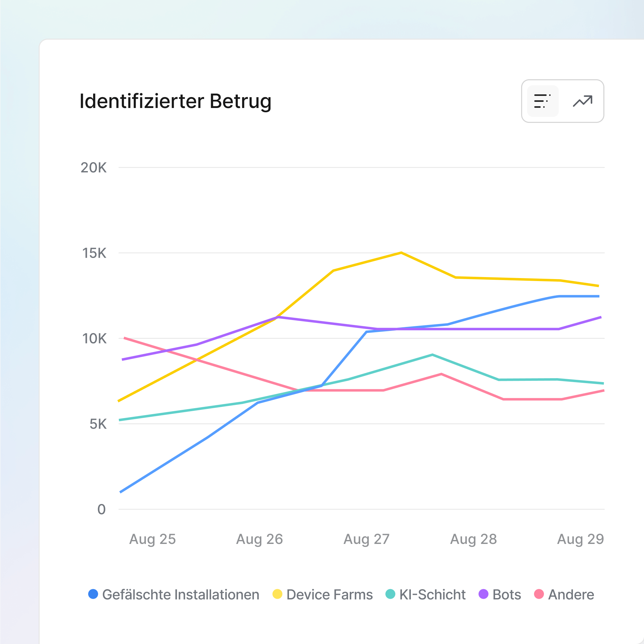The width and height of the screenshot is (644, 644).
Task: Click the Aug 26 axis label
Action: pos(259,539)
